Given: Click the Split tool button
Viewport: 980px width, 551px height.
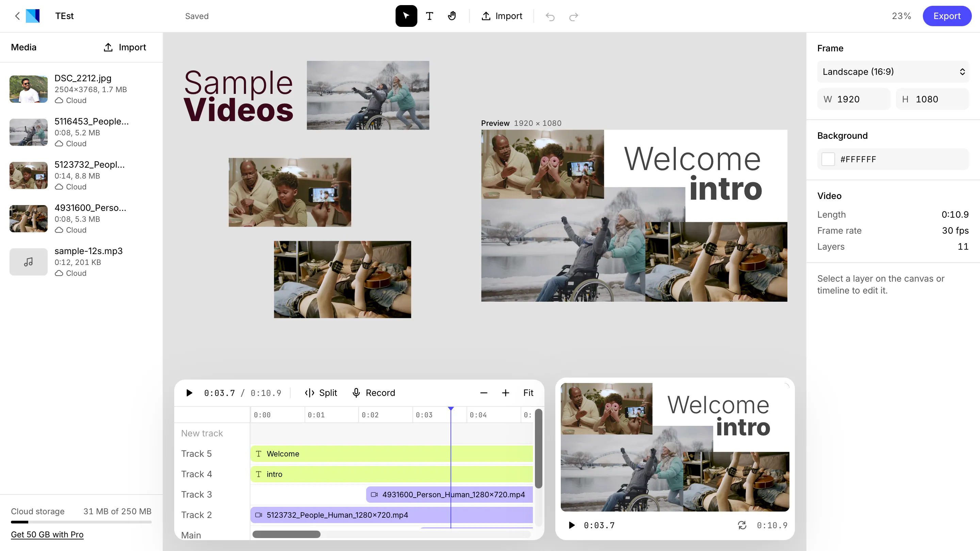Looking at the screenshot, I should (321, 393).
